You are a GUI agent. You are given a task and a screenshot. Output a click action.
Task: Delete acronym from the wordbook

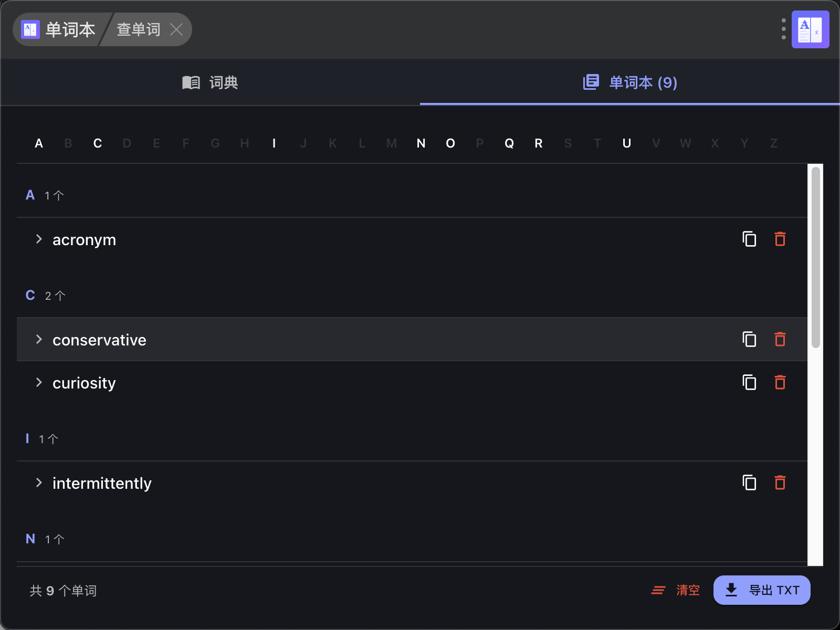tap(780, 239)
